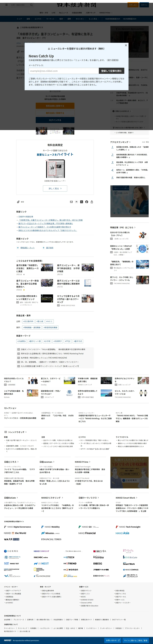The width and height of the screenshot is (153, 644).
Task: Open the Gooday logo
Action: coord(98,557)
